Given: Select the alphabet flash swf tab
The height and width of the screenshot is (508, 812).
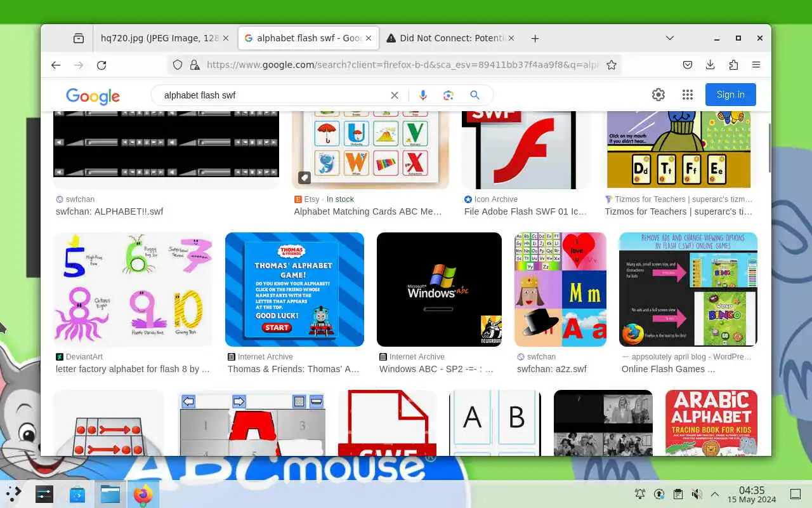Looking at the screenshot, I should [309, 38].
